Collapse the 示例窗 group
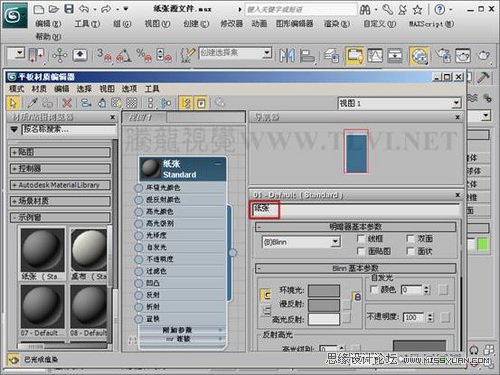The image size is (500, 375). click(60, 218)
